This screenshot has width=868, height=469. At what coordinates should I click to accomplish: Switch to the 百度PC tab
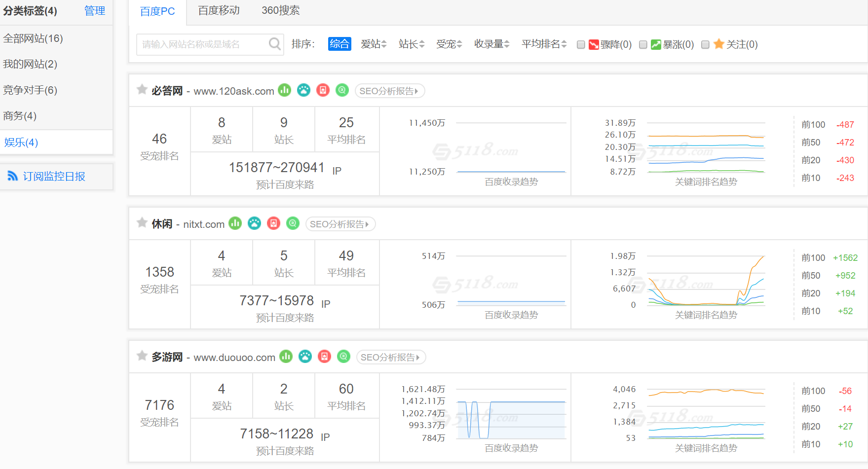coord(157,12)
